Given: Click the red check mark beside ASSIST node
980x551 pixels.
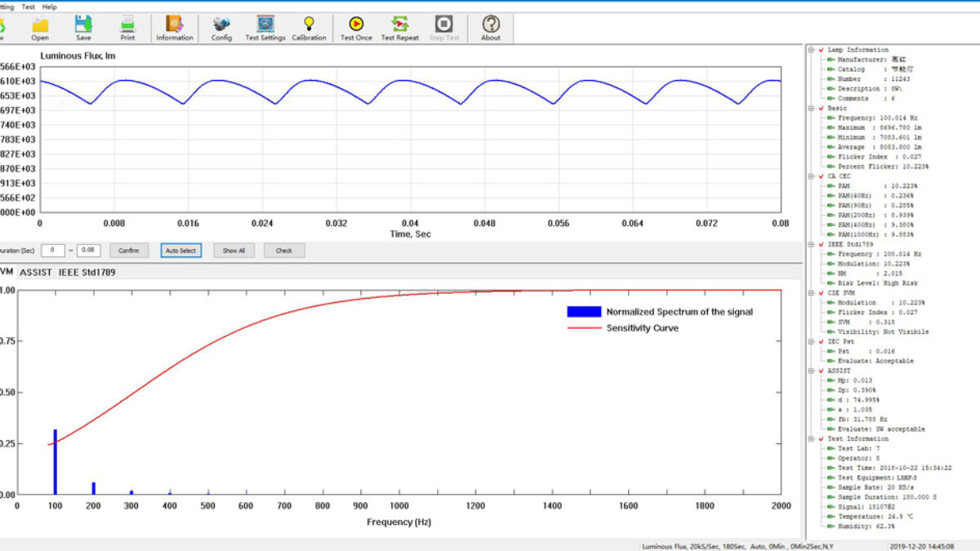Looking at the screenshot, I should coord(821,371).
